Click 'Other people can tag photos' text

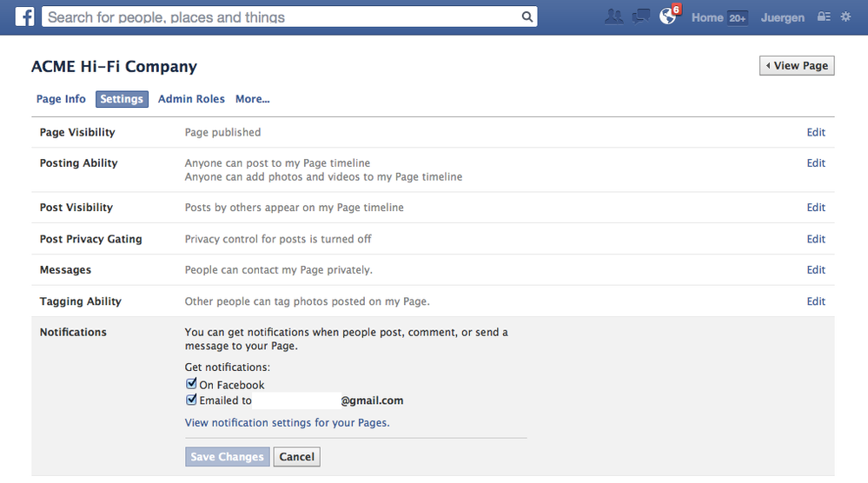pos(308,301)
